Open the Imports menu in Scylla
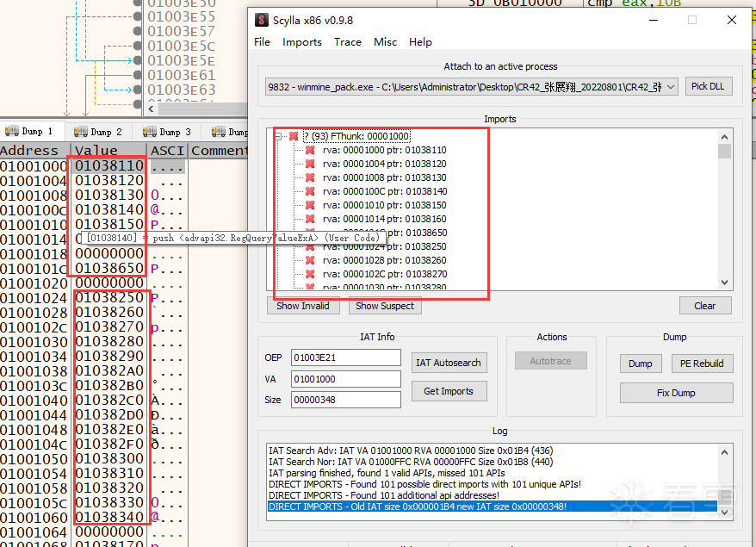756x547 pixels. click(302, 42)
